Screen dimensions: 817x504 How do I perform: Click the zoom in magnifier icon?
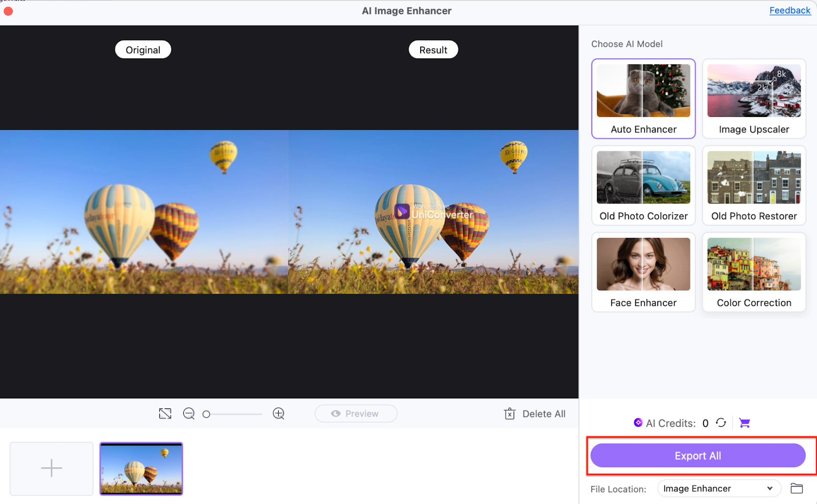click(x=279, y=414)
